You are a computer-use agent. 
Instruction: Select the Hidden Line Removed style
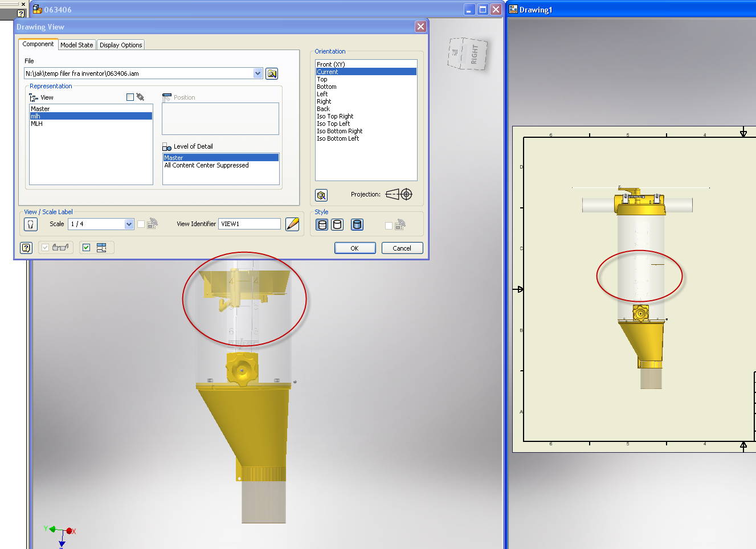337,224
